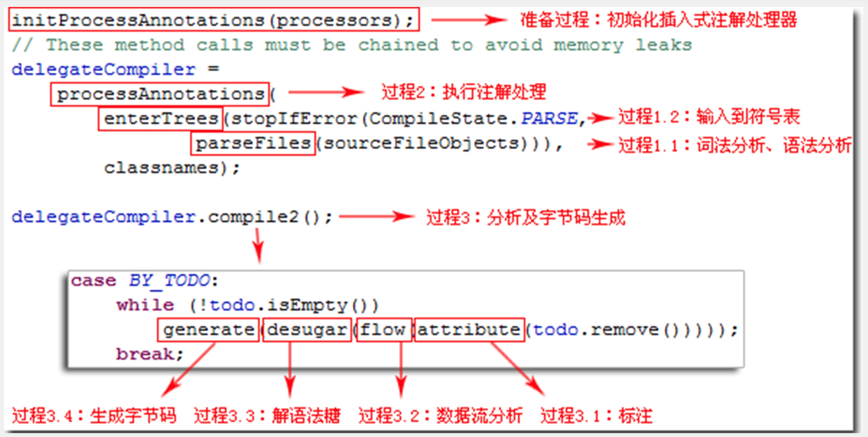This screenshot has height=437, width=868.
Task: Click the boxed initProcessAnnotations call
Action: (214, 19)
